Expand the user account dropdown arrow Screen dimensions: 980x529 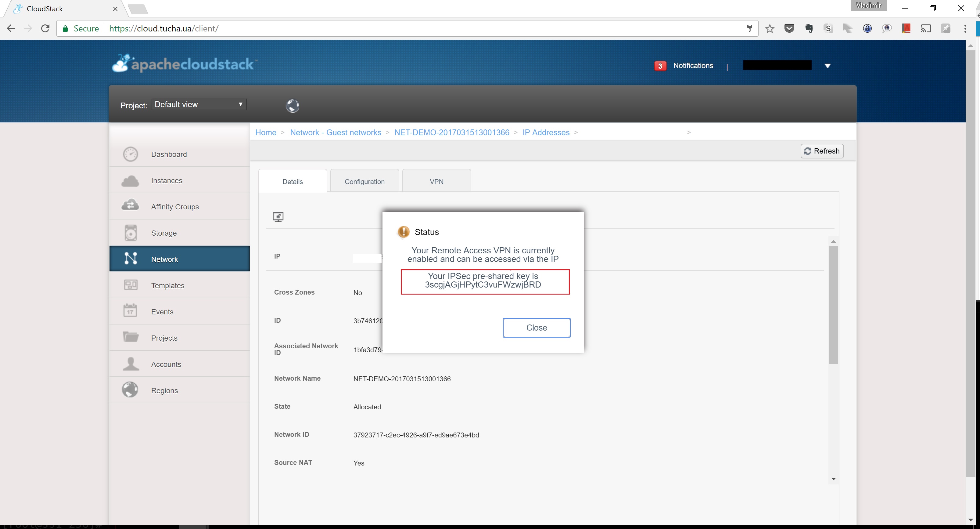pyautogui.click(x=827, y=66)
